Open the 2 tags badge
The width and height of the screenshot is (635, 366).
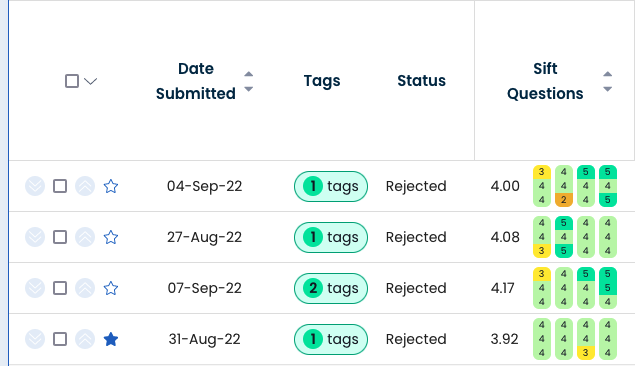[331, 288]
